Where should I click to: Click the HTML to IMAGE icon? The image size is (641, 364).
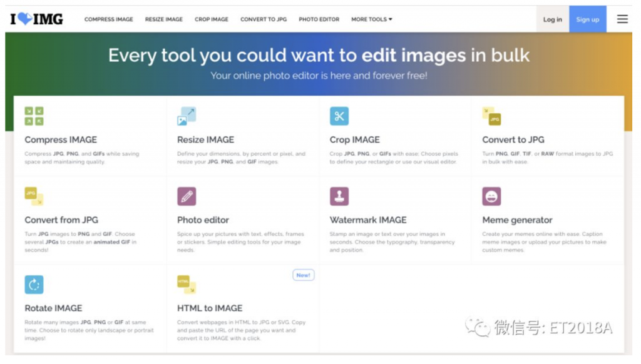(187, 285)
